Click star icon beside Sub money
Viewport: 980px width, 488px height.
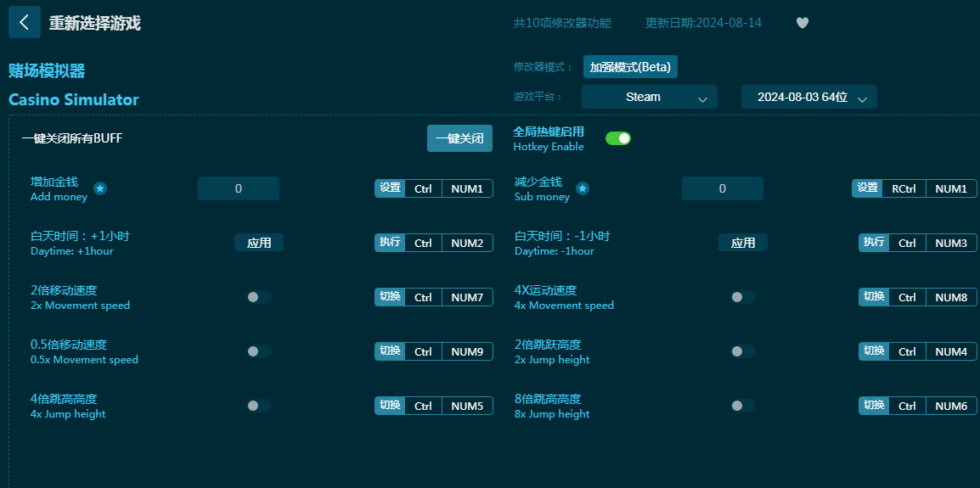coord(583,188)
